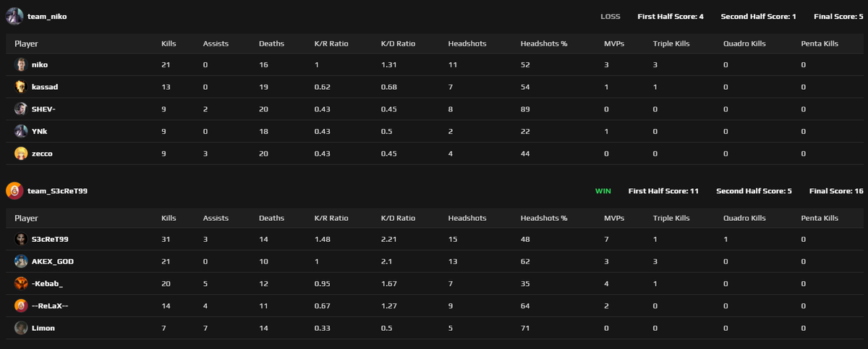The width and height of the screenshot is (868, 349).
Task: Open -Kebab_ player profile name
Action: (x=48, y=284)
